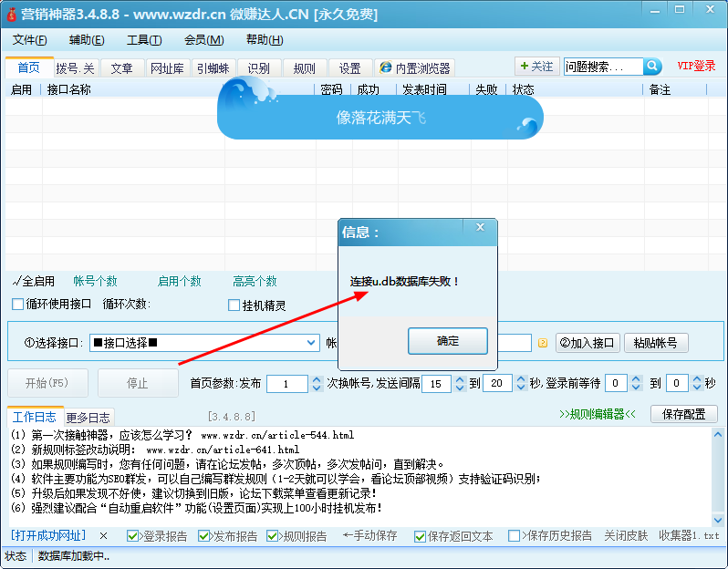Click the 确定 button in the dialog
Image resolution: width=728 pixels, height=569 pixels.
(x=448, y=341)
